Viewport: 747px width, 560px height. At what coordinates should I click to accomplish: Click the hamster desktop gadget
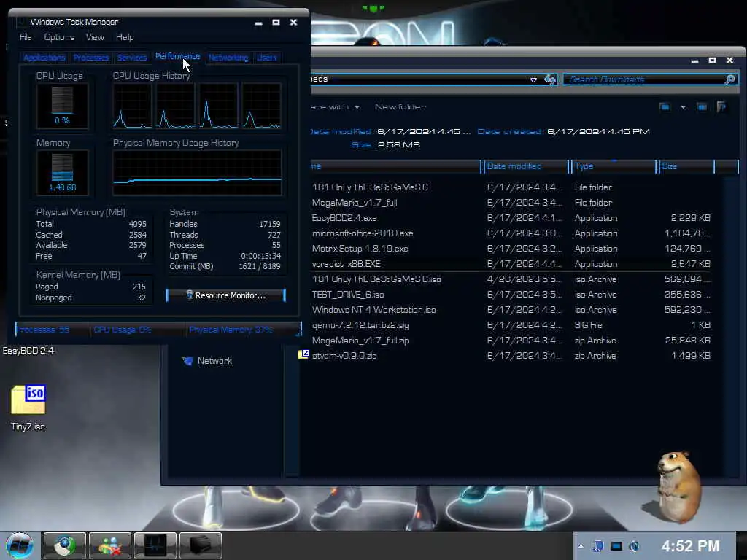pyautogui.click(x=676, y=486)
